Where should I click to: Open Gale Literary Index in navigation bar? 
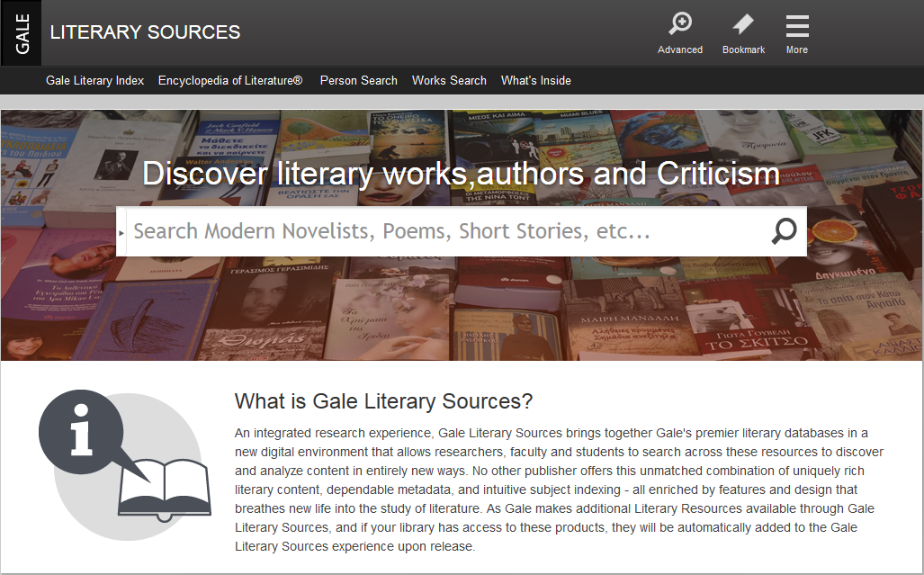pos(94,81)
